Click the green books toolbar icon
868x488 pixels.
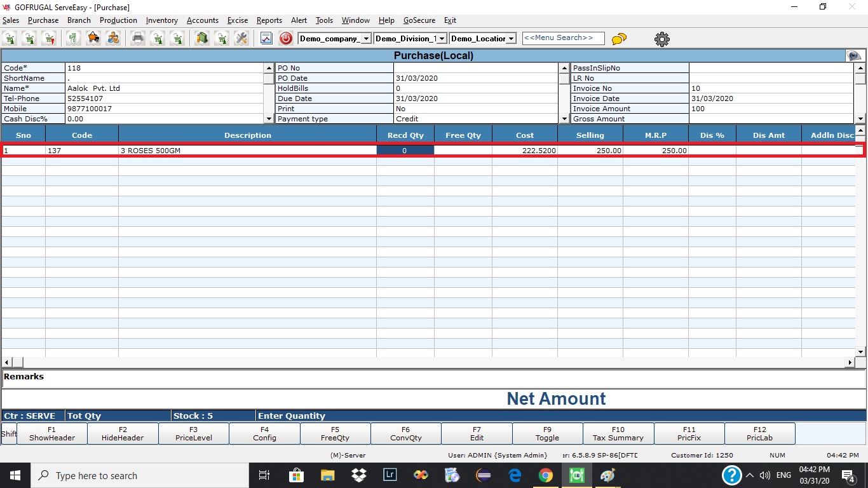coord(202,38)
